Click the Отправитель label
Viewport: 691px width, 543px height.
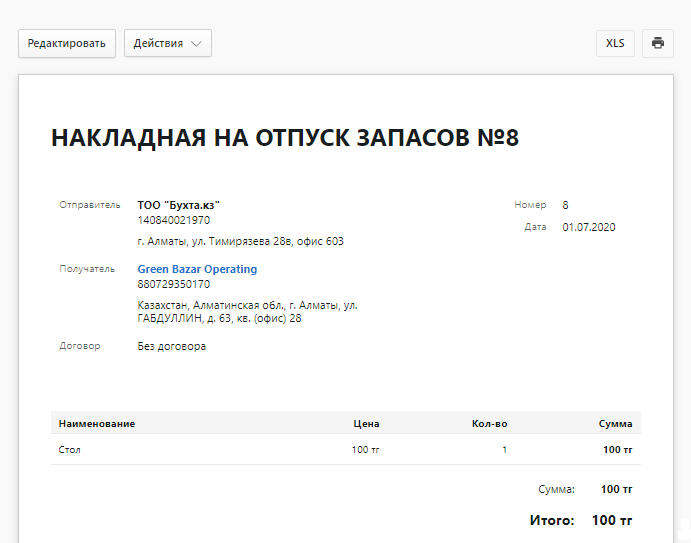(x=89, y=205)
